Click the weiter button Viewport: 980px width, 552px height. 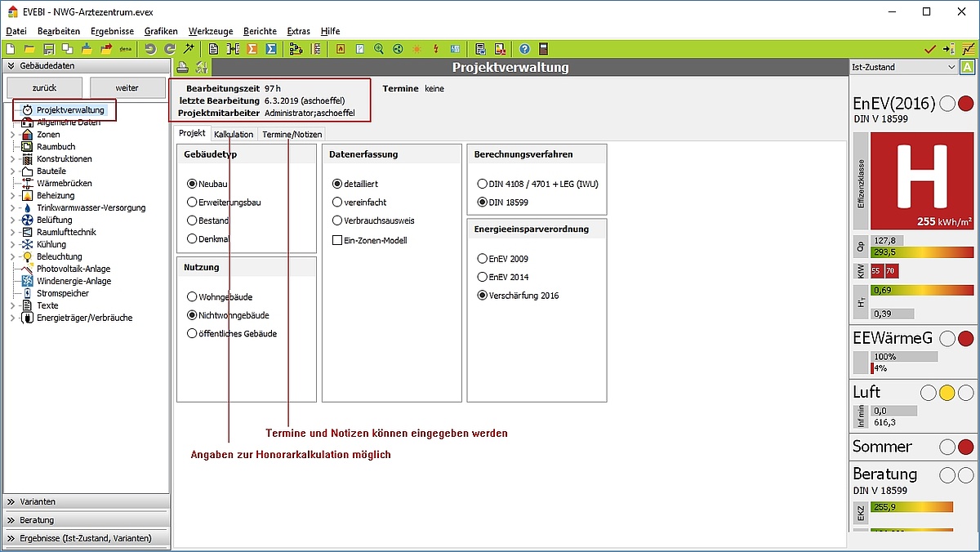coord(127,87)
